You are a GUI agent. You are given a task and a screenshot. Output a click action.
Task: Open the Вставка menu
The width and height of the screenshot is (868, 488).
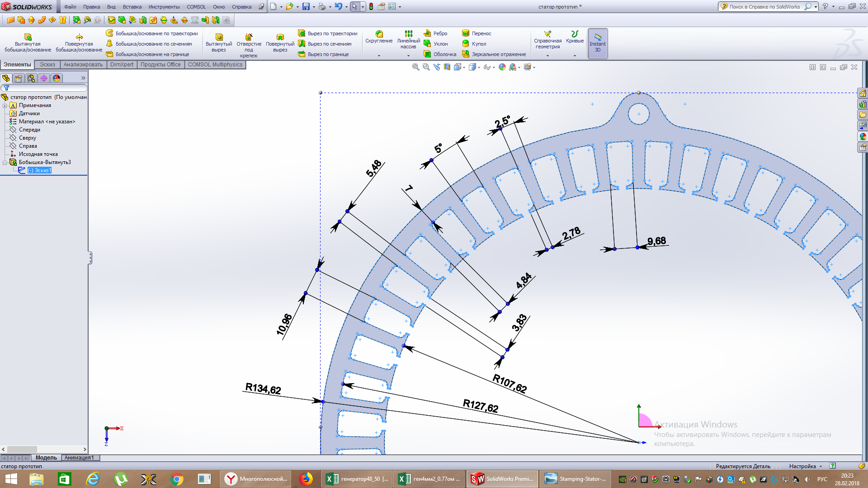(132, 7)
